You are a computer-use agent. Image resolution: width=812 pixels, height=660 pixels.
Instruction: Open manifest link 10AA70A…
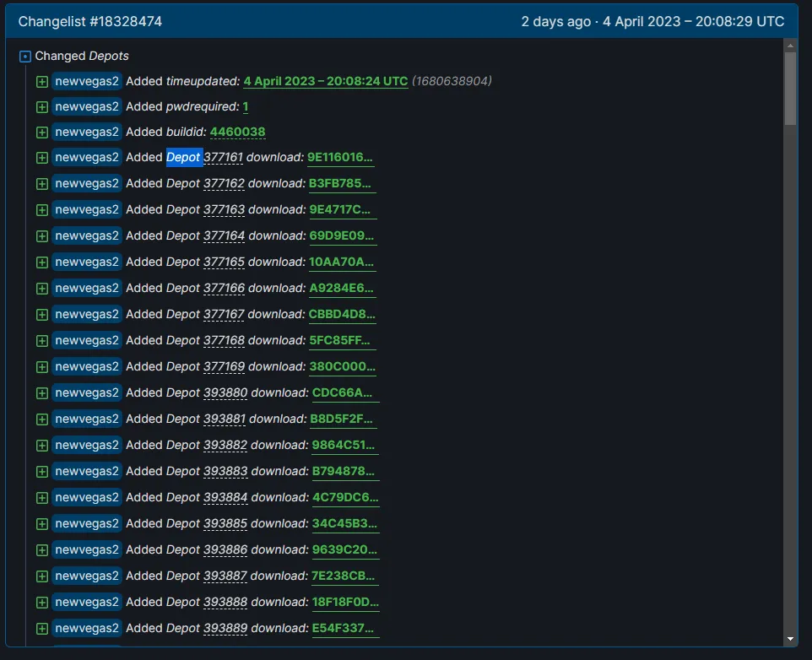pyautogui.click(x=342, y=262)
